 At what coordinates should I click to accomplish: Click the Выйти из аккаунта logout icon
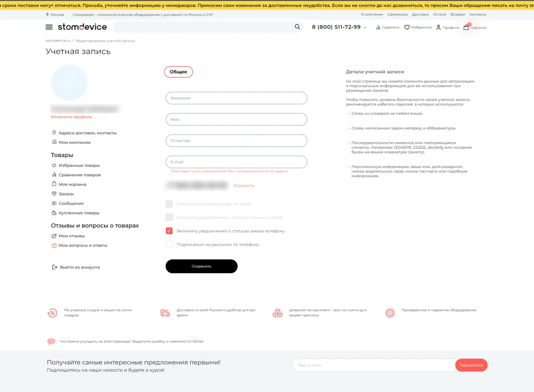55,267
